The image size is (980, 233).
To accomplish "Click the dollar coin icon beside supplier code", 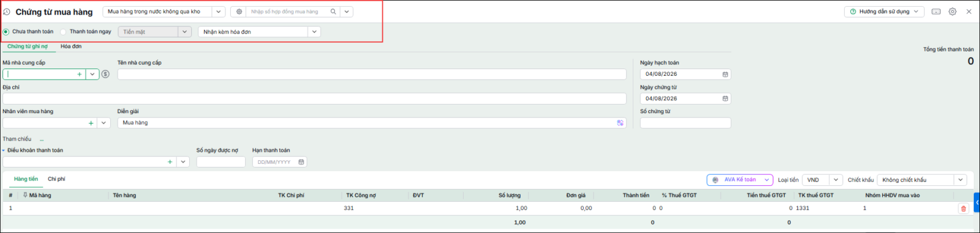I will 105,74.
